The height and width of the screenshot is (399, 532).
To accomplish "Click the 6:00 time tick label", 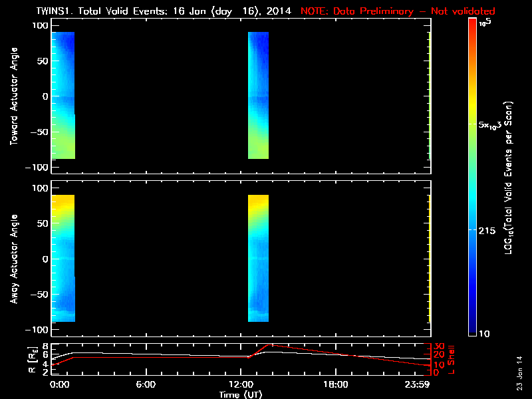I will pos(145,385).
